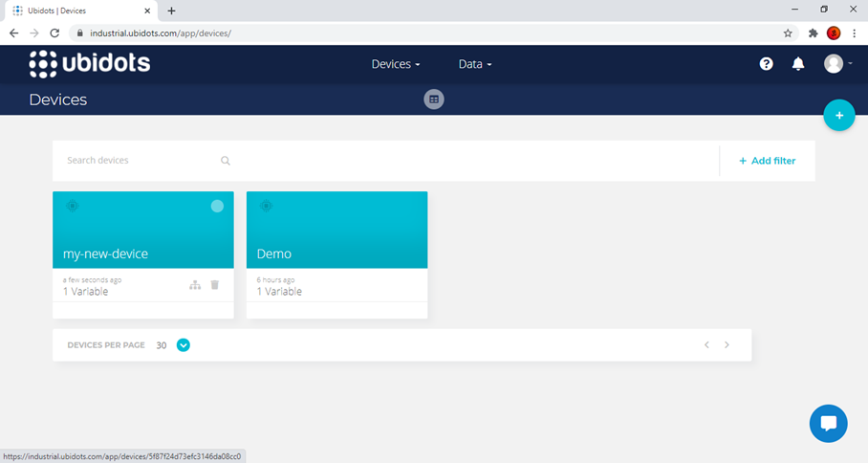Open the chat support bubble
This screenshot has width=868, height=463.
tap(828, 424)
